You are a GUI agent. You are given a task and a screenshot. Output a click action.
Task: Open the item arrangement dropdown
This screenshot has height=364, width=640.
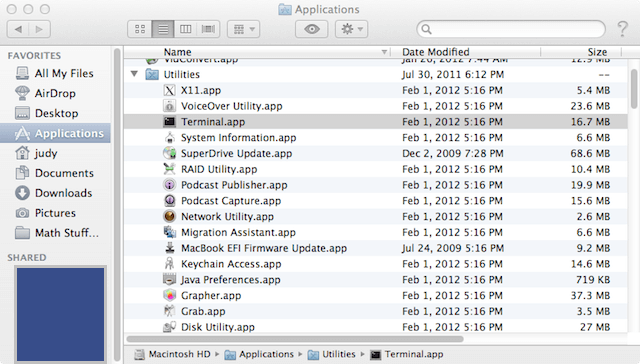click(x=244, y=29)
